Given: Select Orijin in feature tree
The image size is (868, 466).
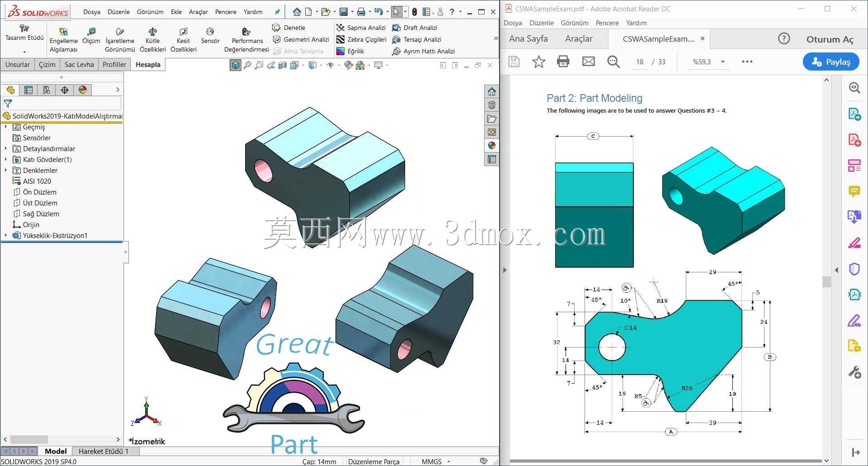Looking at the screenshot, I should coord(26,224).
